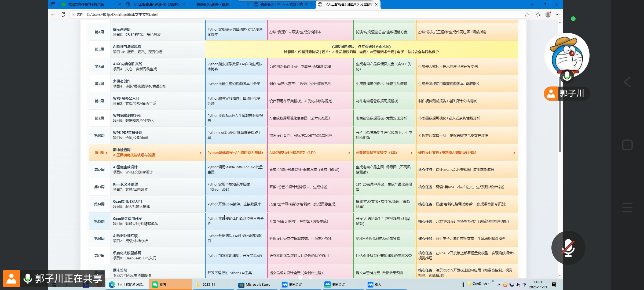Switch to 微信文件传输助手网页版 tab

pos(86,4)
